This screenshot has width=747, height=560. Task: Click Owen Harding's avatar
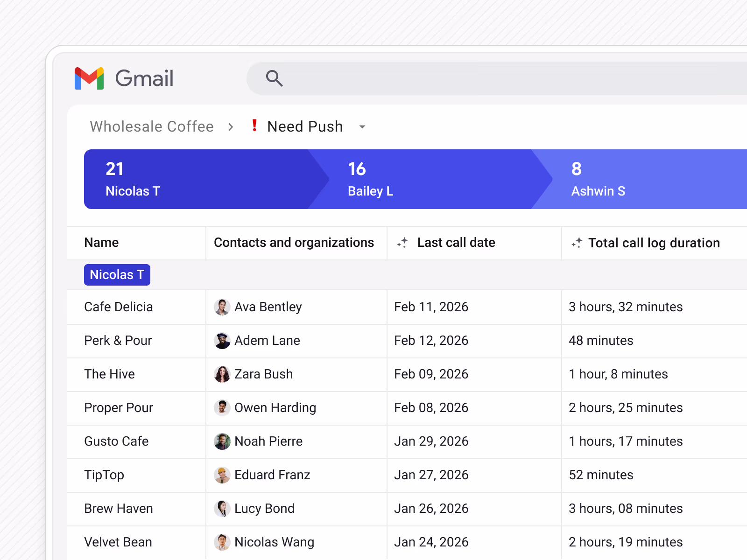(222, 408)
